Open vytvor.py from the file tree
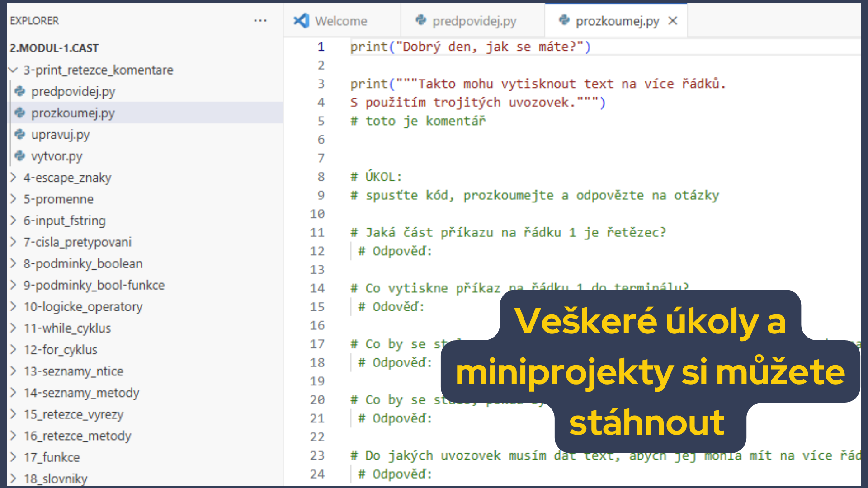This screenshot has height=488, width=868. click(57, 156)
